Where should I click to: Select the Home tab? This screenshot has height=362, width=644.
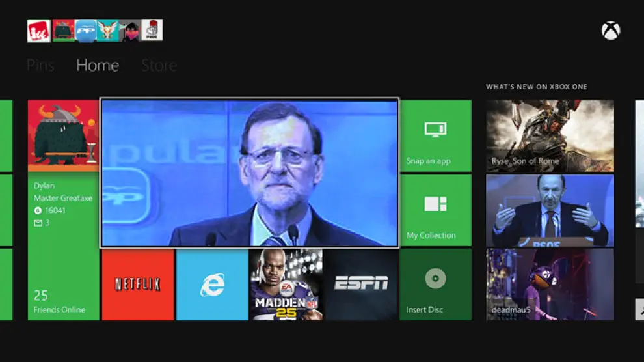click(98, 65)
